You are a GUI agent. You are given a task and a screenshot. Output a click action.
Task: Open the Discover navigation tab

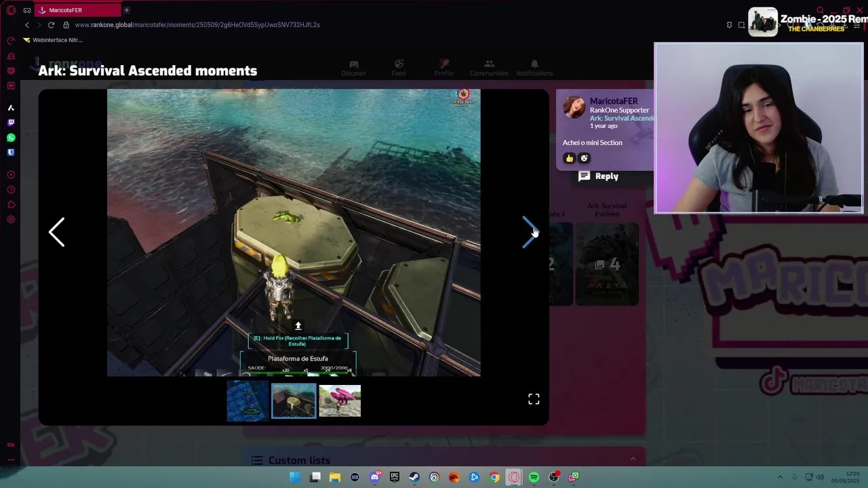pyautogui.click(x=353, y=68)
